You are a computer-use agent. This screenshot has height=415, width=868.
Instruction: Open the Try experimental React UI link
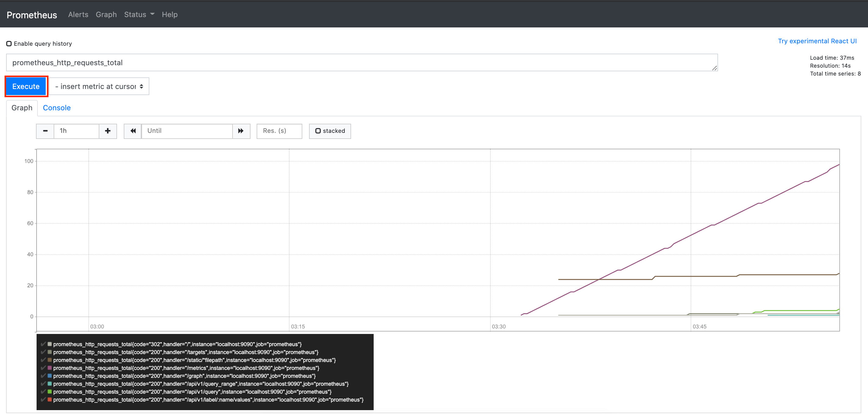(817, 41)
